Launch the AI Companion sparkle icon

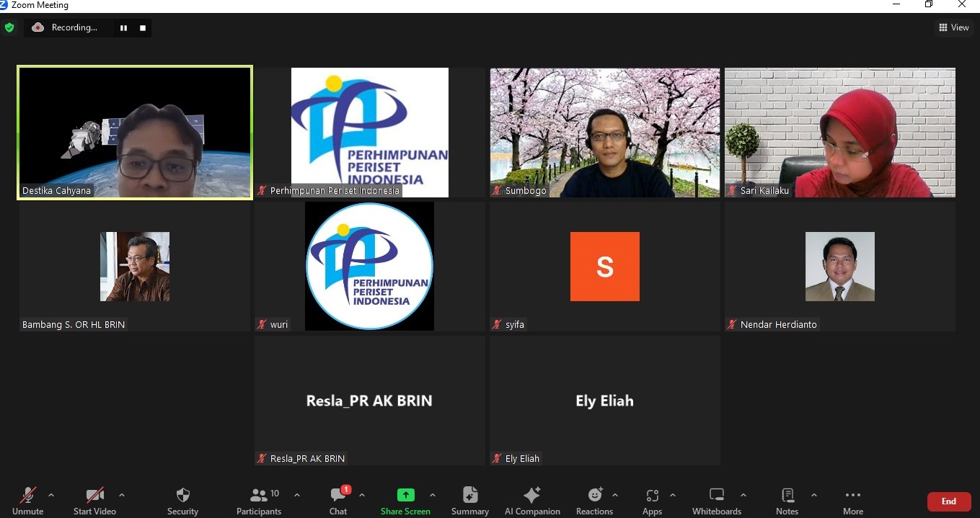tap(532, 495)
